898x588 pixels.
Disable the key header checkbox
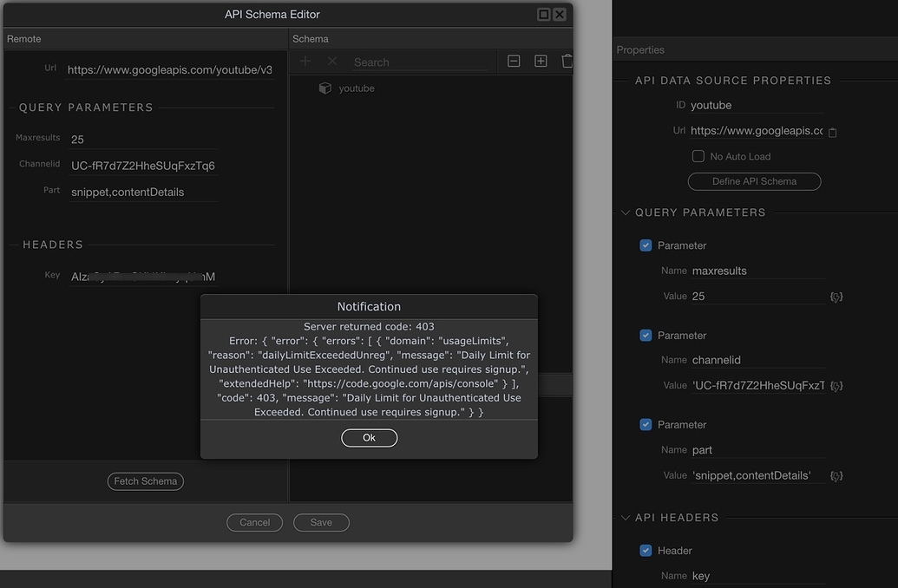(x=645, y=550)
